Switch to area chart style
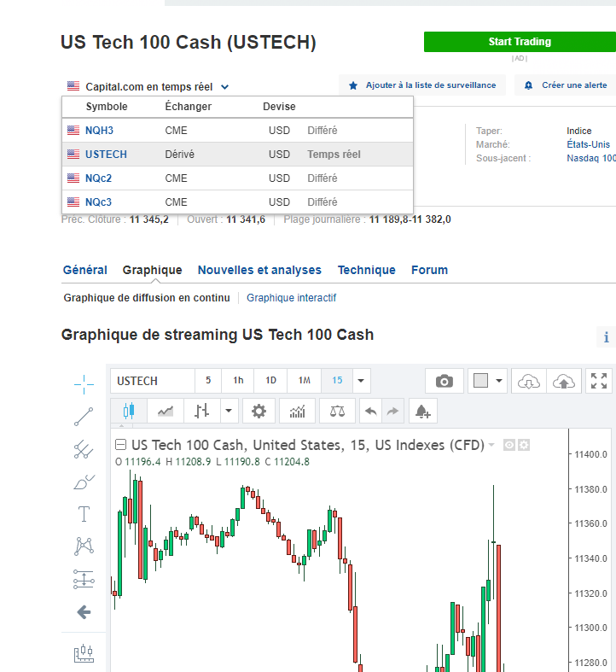The height and width of the screenshot is (672, 616). pyautogui.click(x=166, y=411)
